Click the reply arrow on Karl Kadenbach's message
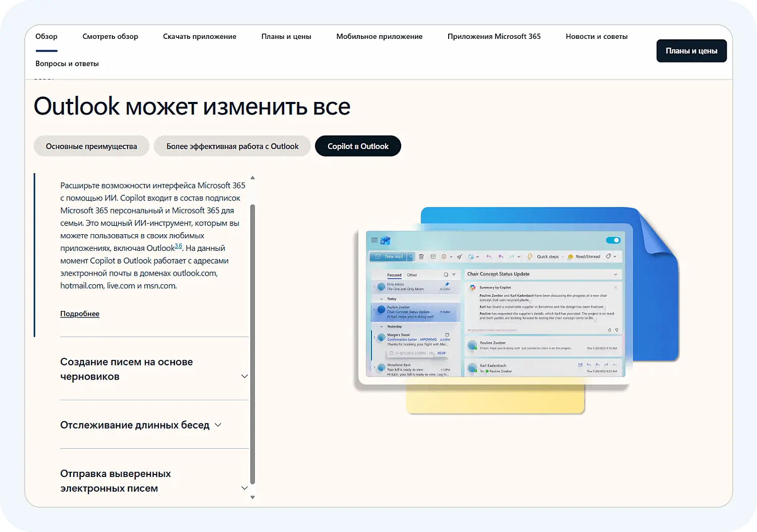 click(x=589, y=364)
